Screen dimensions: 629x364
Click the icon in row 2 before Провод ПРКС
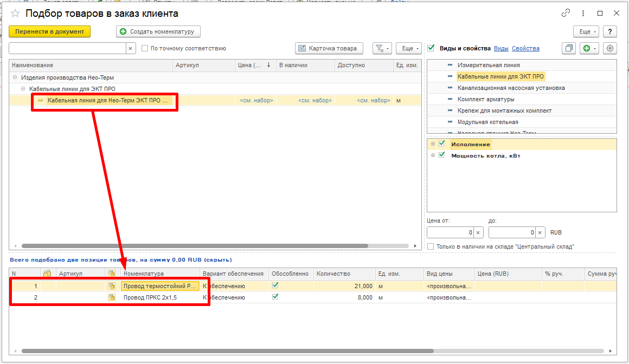(x=112, y=297)
